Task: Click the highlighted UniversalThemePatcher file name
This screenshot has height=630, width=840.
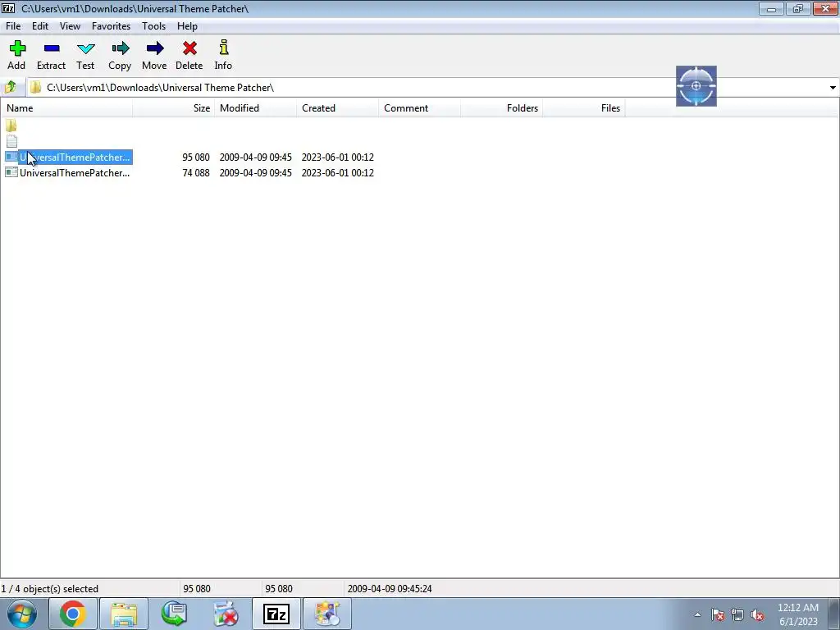Action: [75, 157]
